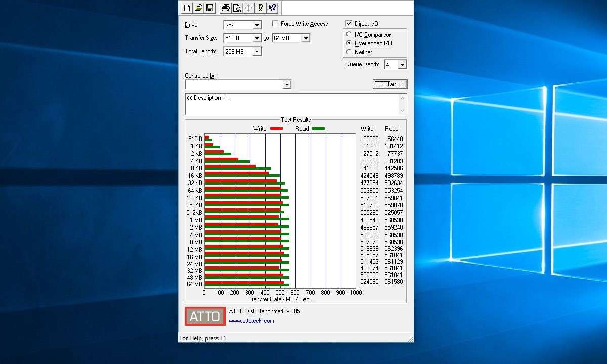Click the Test Results group title
Screen dimensions: 607x364
296,120
